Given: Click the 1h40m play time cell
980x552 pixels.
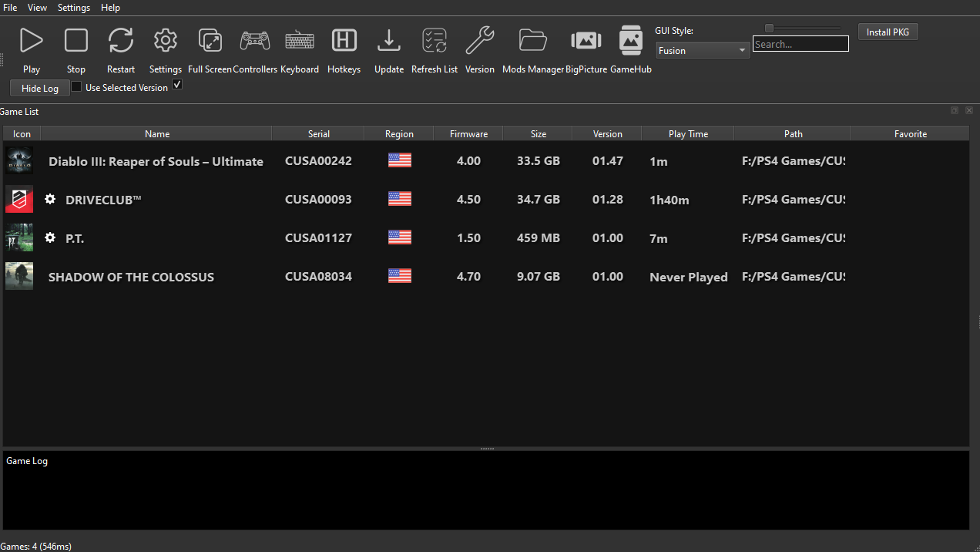Looking at the screenshot, I should (x=670, y=200).
